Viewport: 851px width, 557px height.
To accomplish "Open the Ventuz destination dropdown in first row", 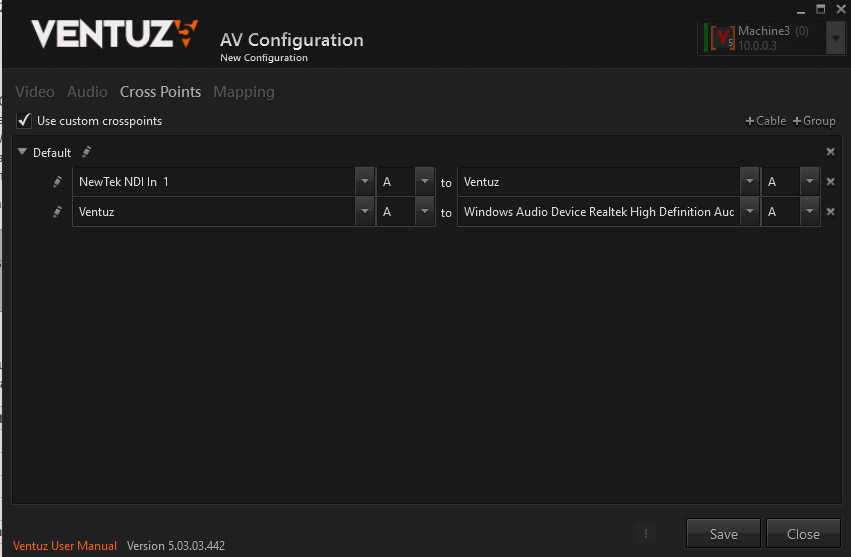I will point(749,182).
